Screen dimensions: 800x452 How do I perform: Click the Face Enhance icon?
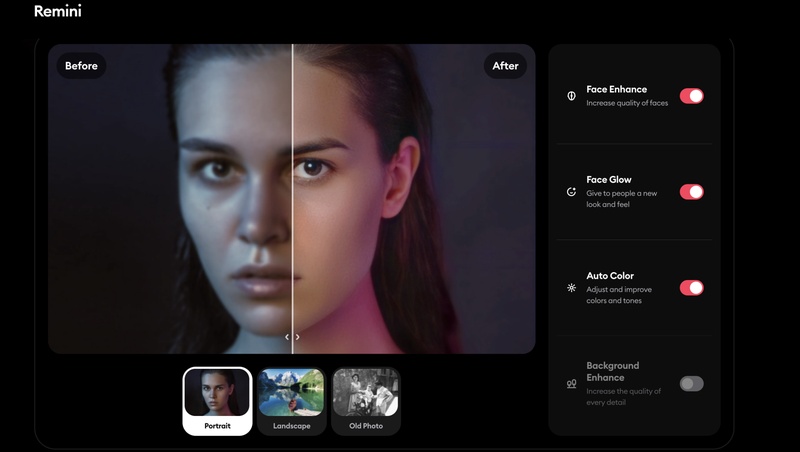tap(571, 96)
